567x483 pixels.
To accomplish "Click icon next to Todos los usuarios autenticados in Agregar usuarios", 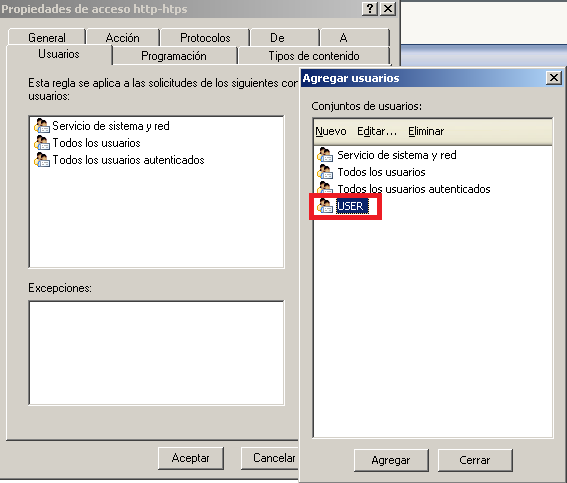I will coord(325,188).
